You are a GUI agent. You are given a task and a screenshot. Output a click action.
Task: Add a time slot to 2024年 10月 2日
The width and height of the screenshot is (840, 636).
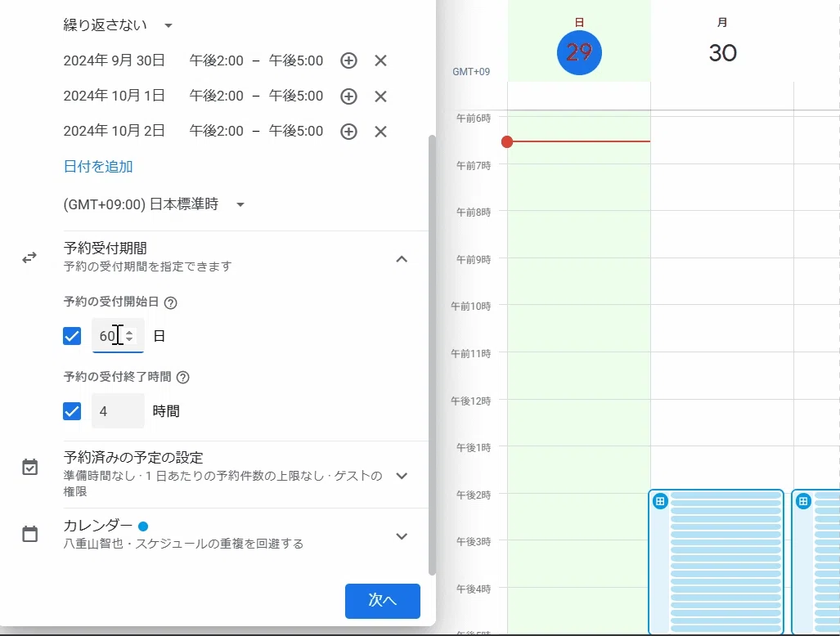[x=348, y=131]
